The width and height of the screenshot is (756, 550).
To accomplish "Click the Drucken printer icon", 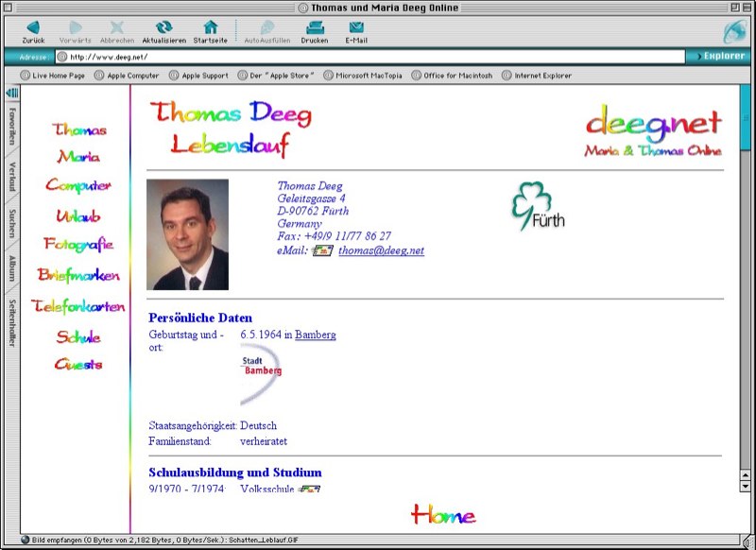I will pos(315,27).
